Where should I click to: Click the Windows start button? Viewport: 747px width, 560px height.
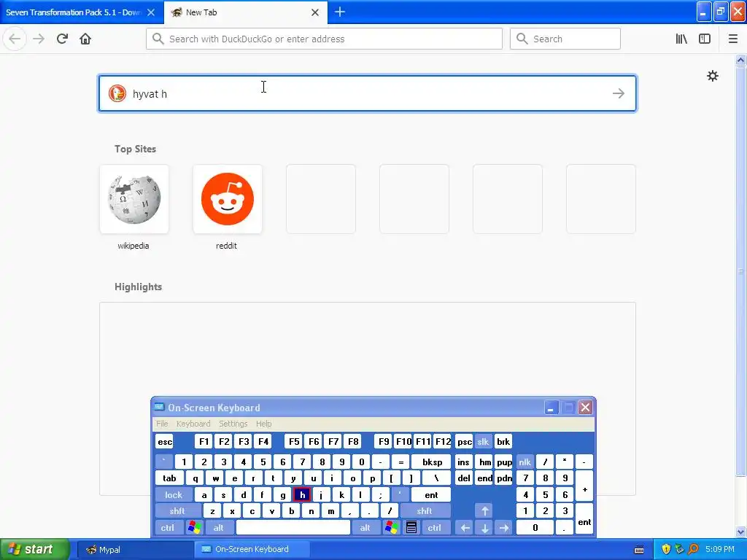[35, 549]
